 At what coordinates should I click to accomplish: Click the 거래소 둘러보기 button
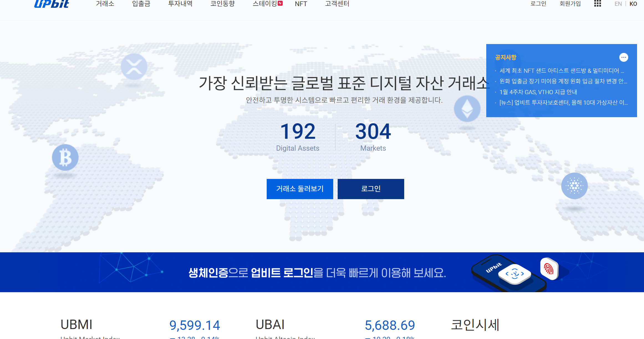[x=300, y=189]
